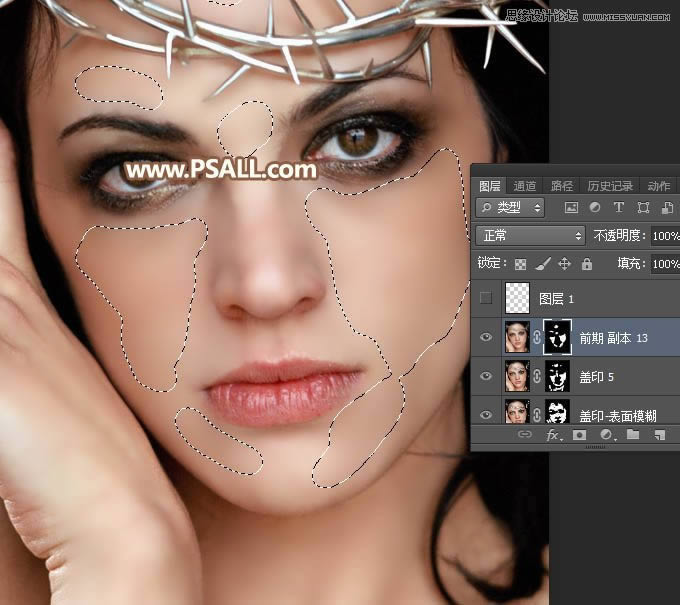The width and height of the screenshot is (680, 605).
Task: Click the link layers icon
Action: tap(524, 436)
